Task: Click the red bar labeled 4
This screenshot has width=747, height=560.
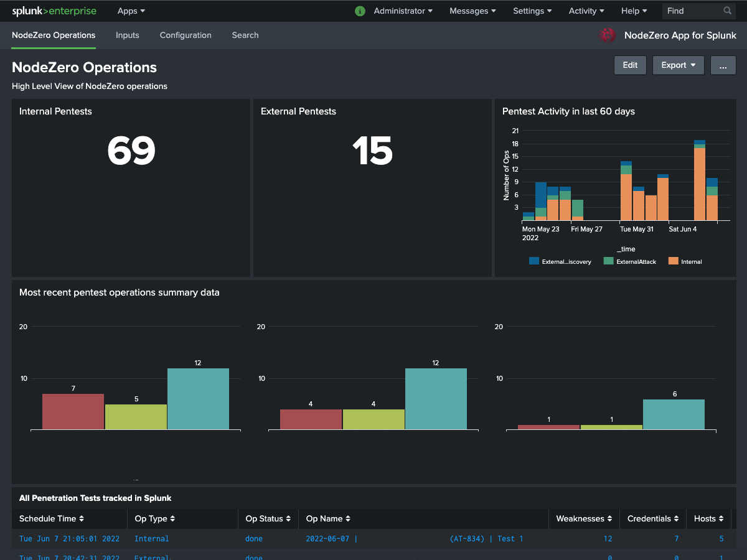Action: (x=311, y=419)
